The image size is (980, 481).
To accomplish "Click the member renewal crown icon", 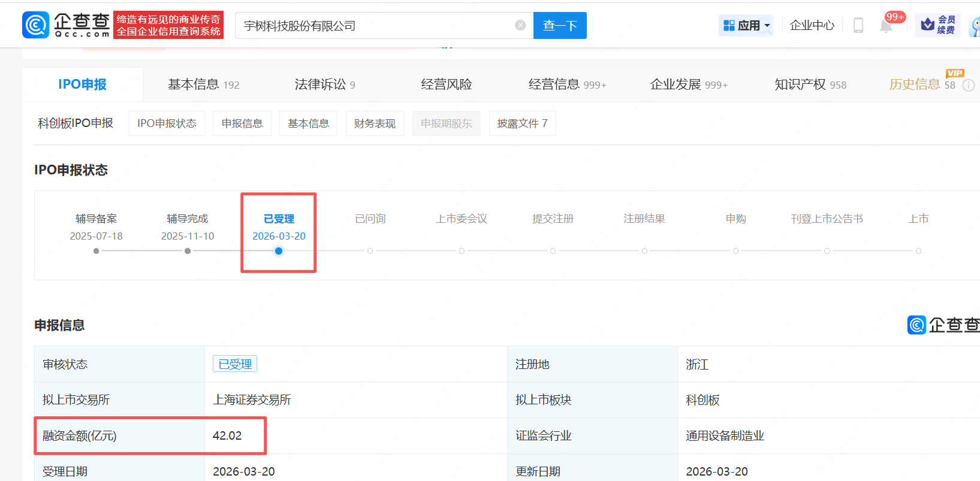I will pos(927,25).
